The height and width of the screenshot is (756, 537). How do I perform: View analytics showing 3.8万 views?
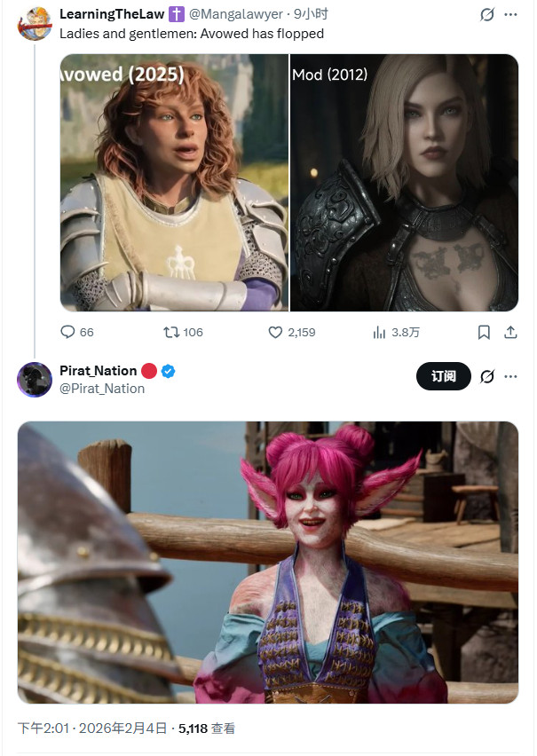pos(380,332)
